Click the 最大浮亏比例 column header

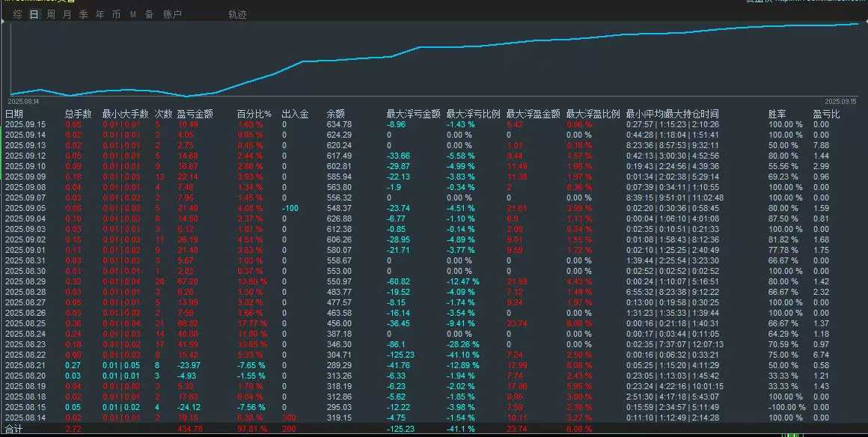(x=474, y=114)
